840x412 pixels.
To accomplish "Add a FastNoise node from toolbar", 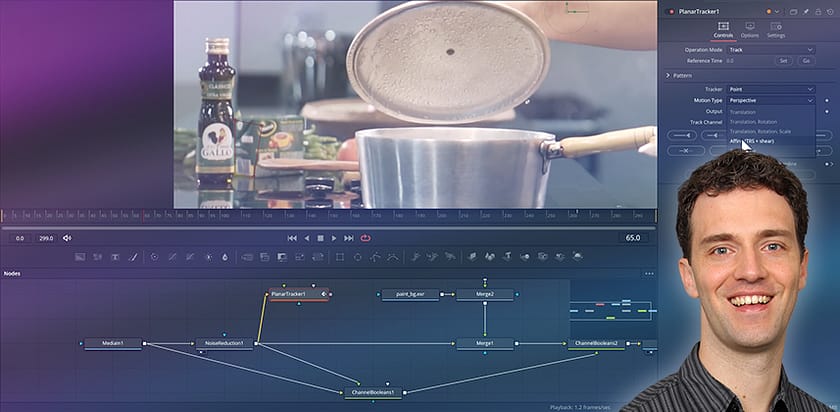I will (x=98, y=257).
